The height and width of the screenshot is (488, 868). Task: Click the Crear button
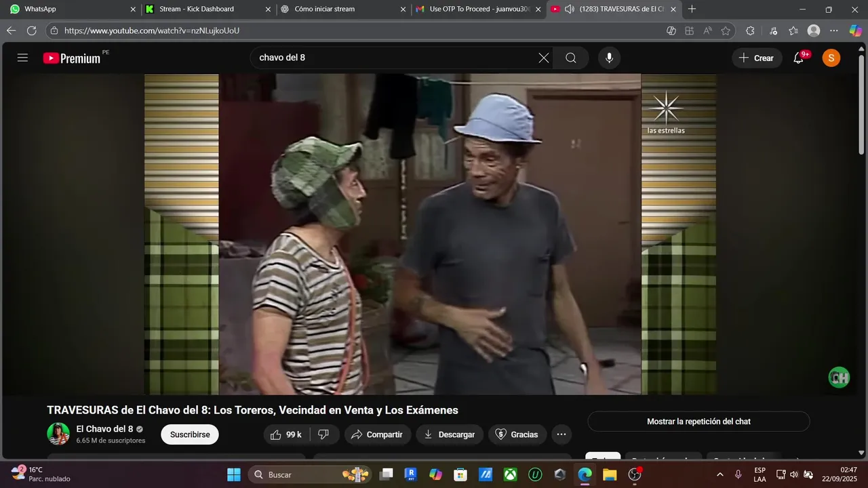(757, 58)
